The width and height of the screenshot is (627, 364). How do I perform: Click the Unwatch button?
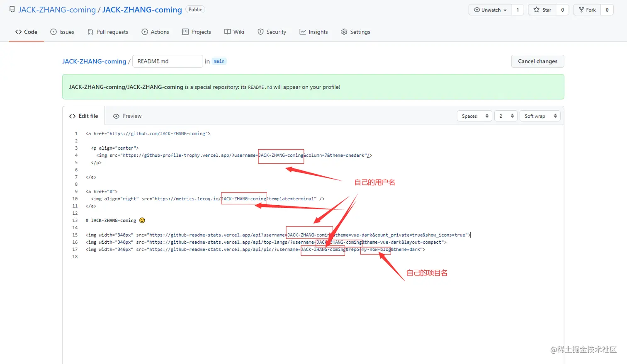click(490, 10)
